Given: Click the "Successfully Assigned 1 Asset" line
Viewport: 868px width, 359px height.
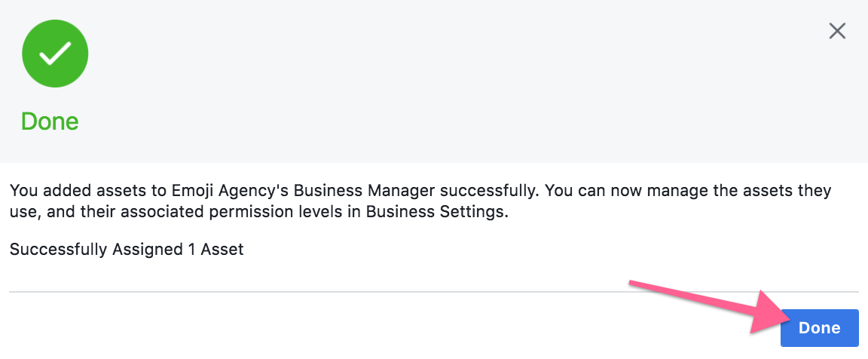Looking at the screenshot, I should (127, 250).
